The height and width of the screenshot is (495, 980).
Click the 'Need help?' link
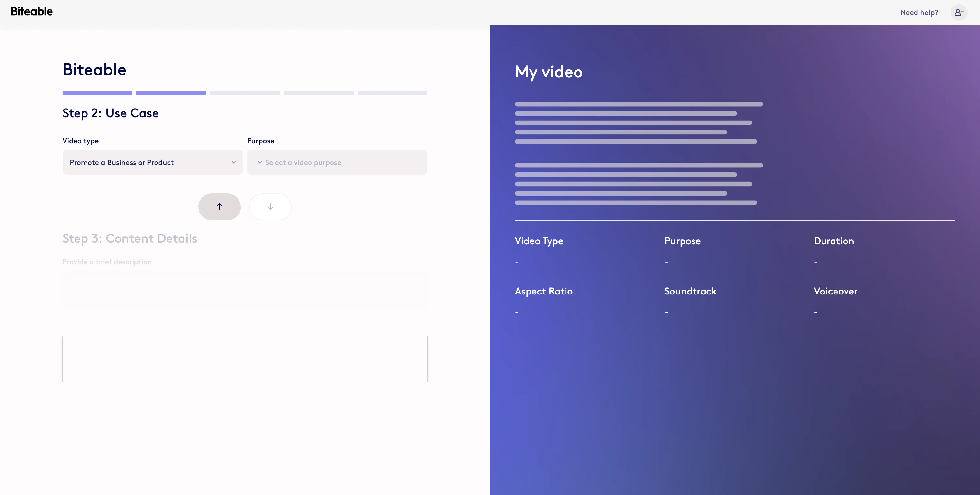click(x=919, y=12)
